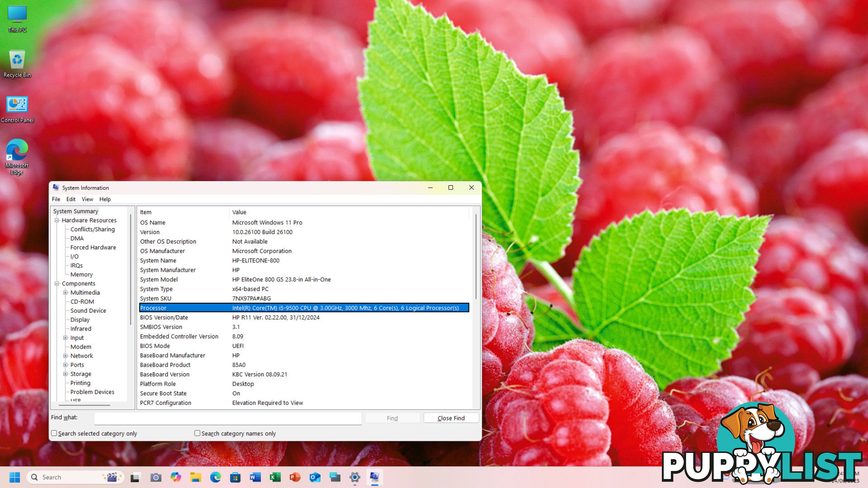Click the tree pane horizontal scrollbar
868x488 pixels.
(85, 405)
